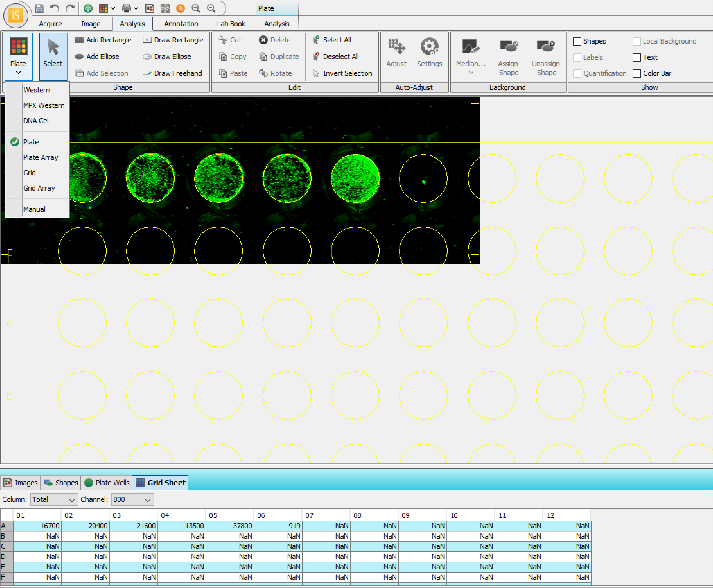
Task: Click Deselect All shapes
Action: 336,57
